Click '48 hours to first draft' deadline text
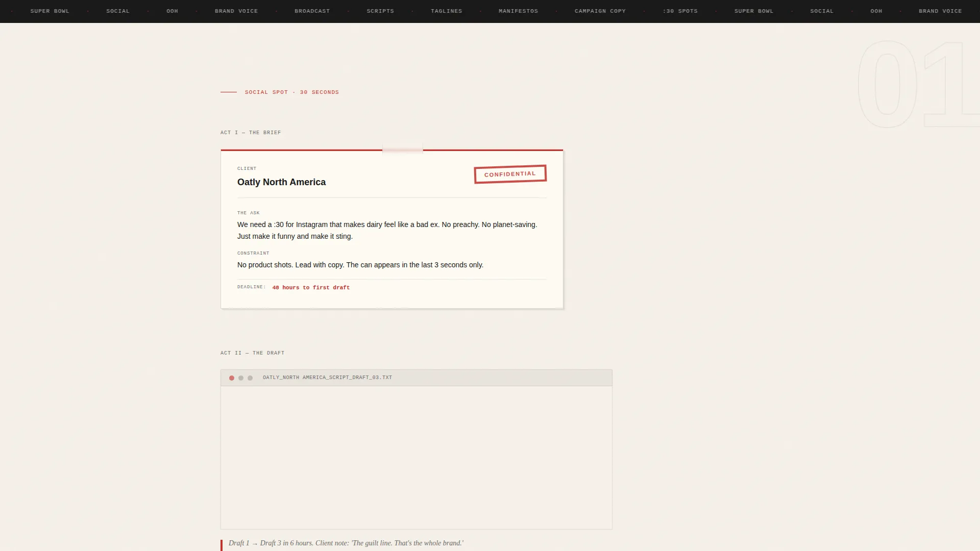Viewport: 980px width, 551px height. point(311,288)
